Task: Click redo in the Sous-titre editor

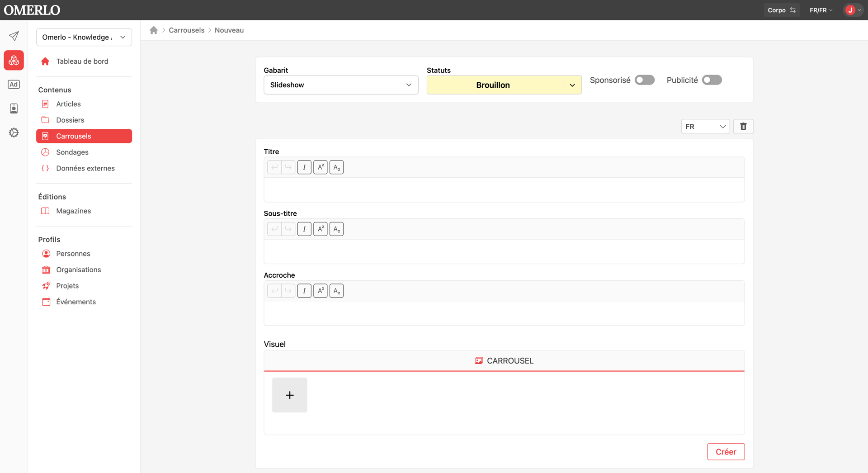Action: [x=288, y=229]
